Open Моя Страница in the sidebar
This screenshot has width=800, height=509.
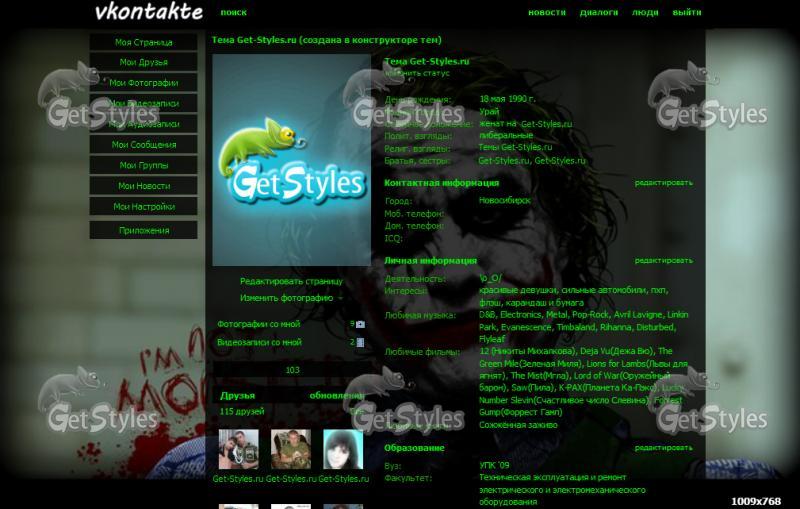[143, 43]
